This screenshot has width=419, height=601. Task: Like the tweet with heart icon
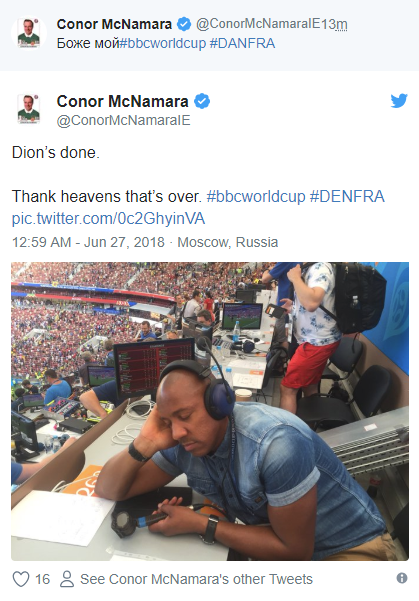[21, 579]
